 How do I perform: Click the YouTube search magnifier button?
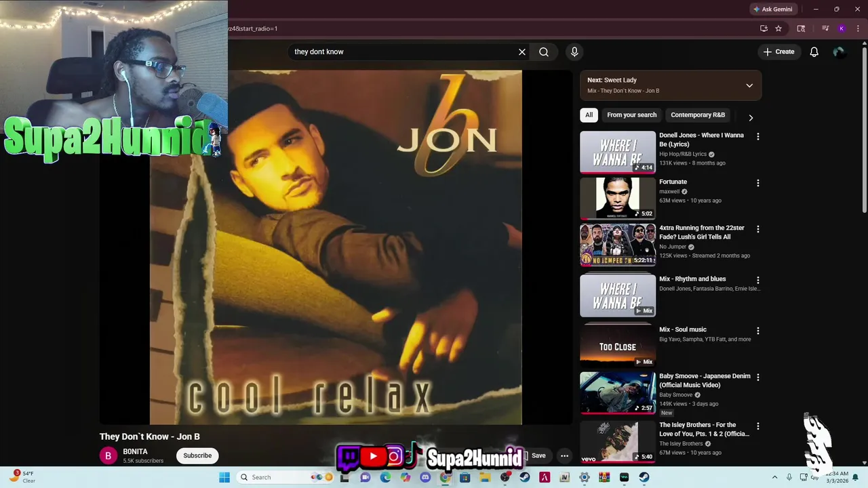tap(544, 52)
